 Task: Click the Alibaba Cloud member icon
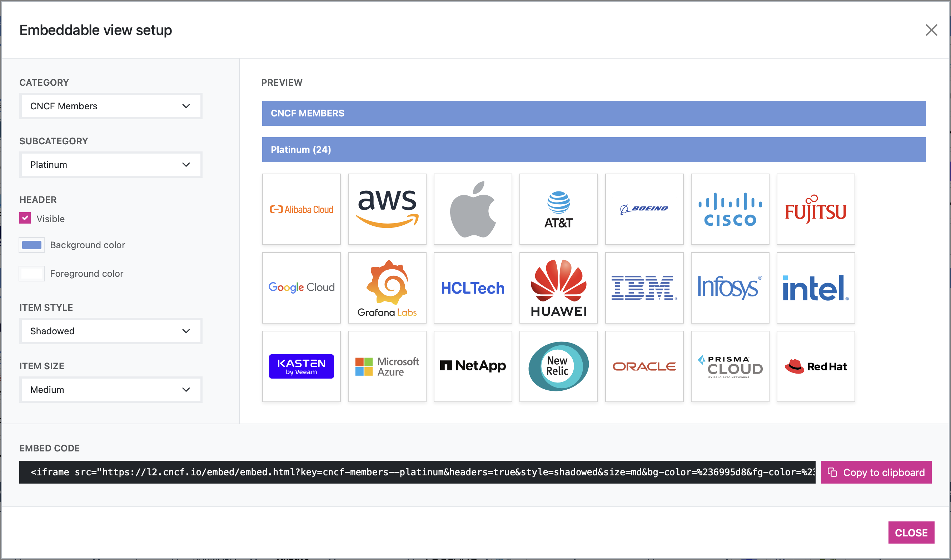pyautogui.click(x=301, y=209)
